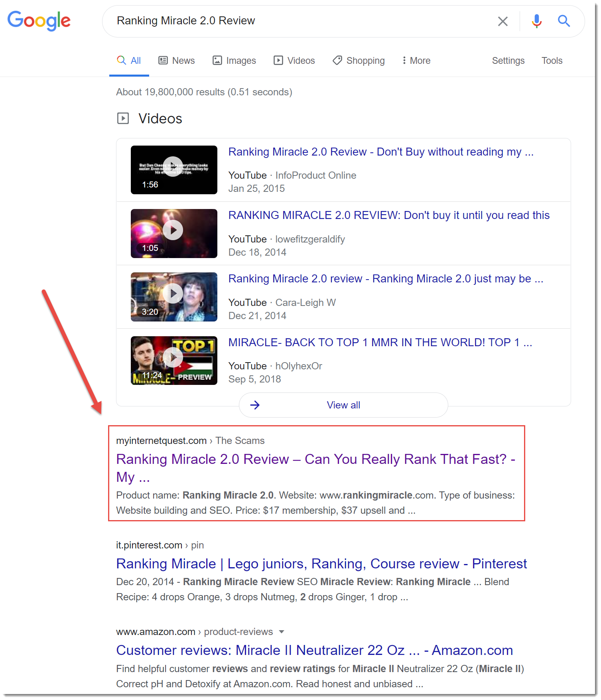Start voice search with microphone icon
601x700 pixels.
[536, 21]
